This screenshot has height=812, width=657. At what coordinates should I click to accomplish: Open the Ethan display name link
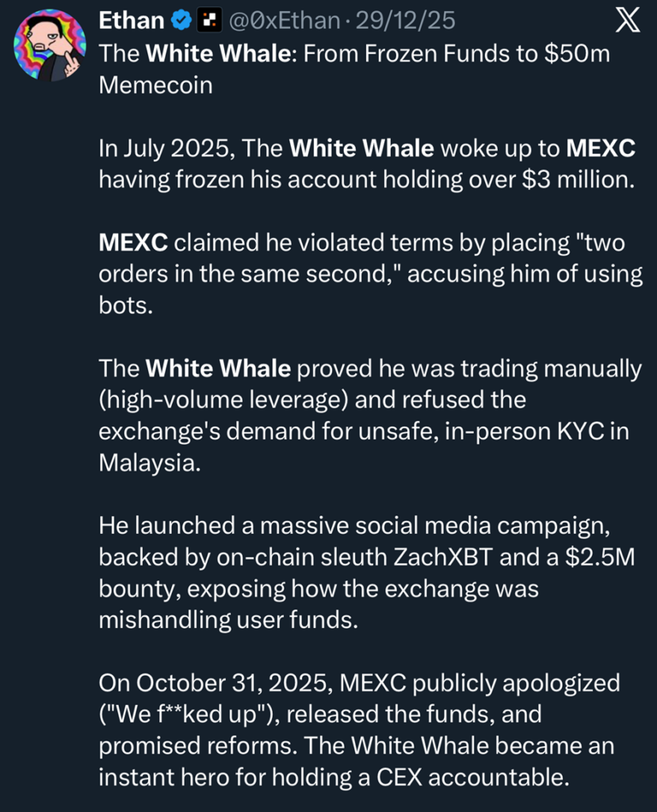[130, 21]
